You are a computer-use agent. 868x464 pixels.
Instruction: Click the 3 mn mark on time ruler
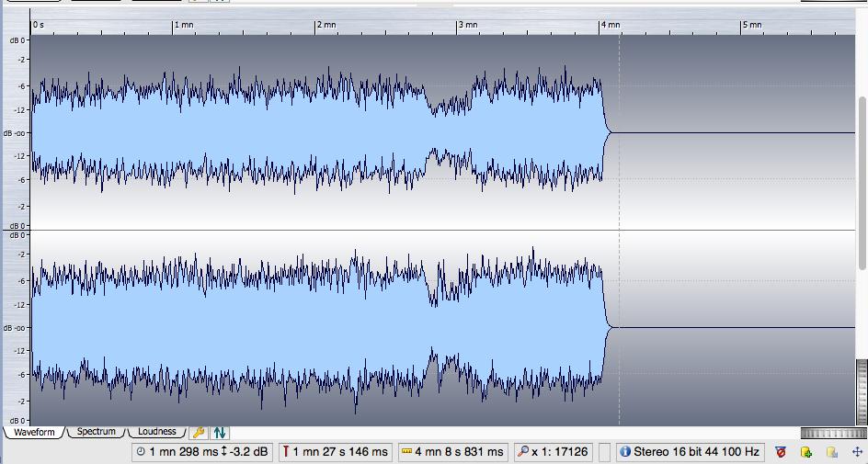(468, 25)
